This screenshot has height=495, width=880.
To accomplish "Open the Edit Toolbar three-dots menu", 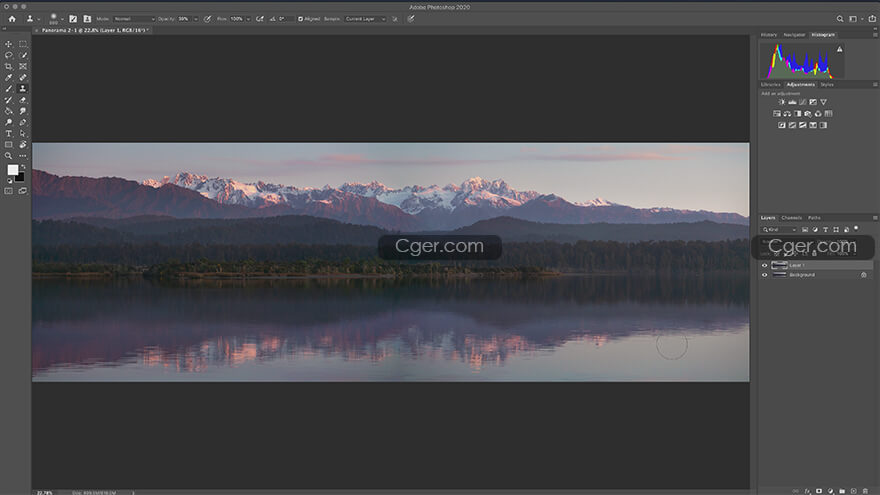I will pyautogui.click(x=23, y=156).
